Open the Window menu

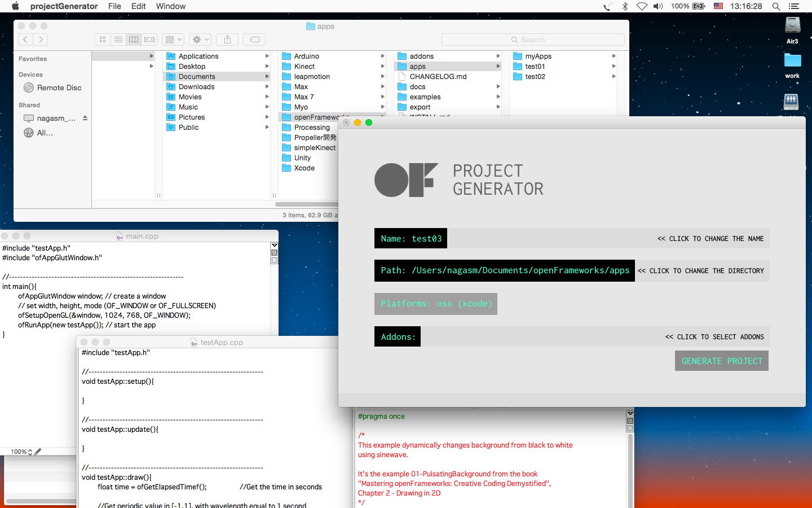171,6
